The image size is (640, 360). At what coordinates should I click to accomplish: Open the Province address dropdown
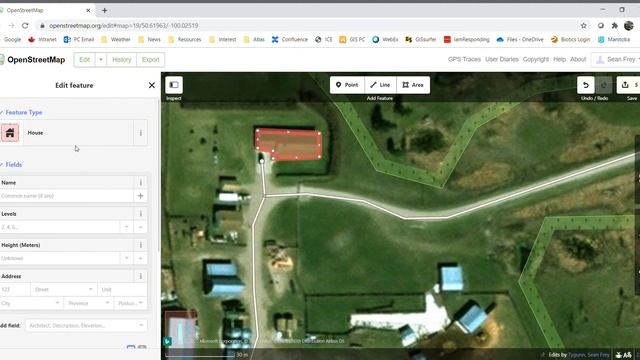coord(107,303)
